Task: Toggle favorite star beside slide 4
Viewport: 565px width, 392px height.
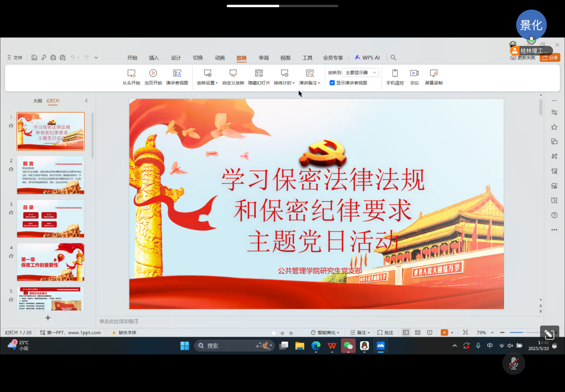Action: pyautogui.click(x=11, y=256)
